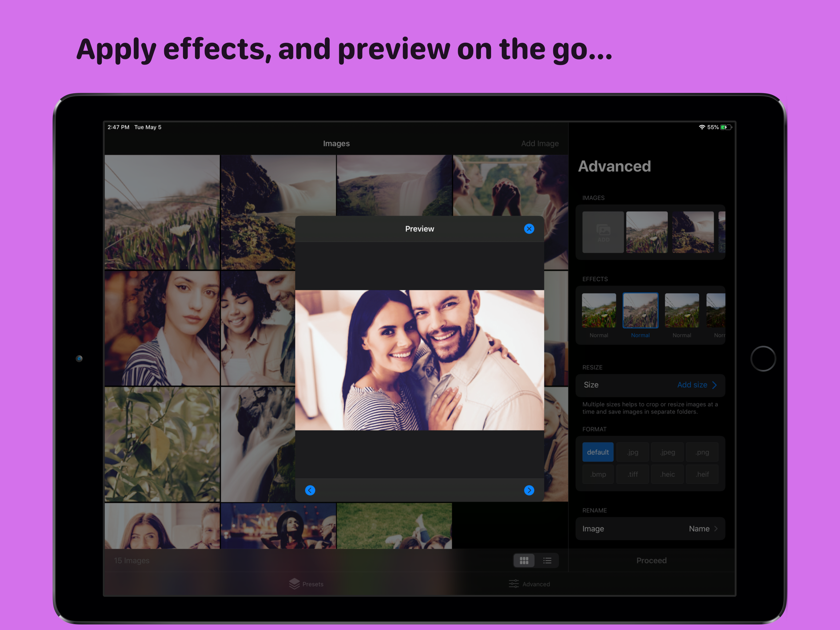Select distant waterfall photo in top row
The image size is (840, 630).
pyautogui.click(x=394, y=185)
